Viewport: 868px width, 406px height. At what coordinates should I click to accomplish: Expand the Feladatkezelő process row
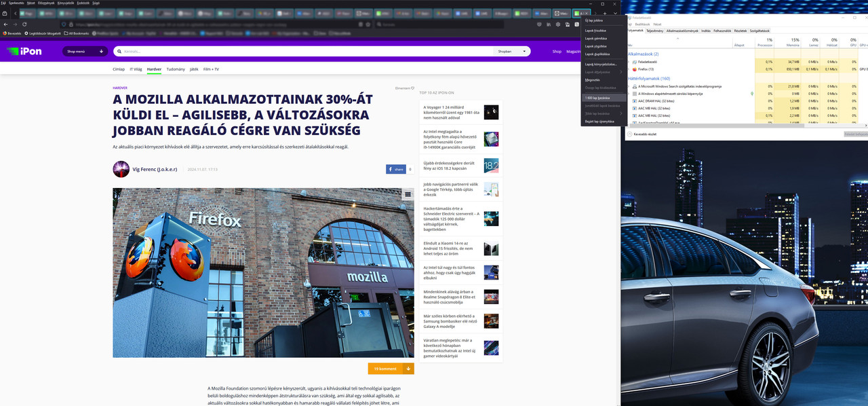click(629, 61)
